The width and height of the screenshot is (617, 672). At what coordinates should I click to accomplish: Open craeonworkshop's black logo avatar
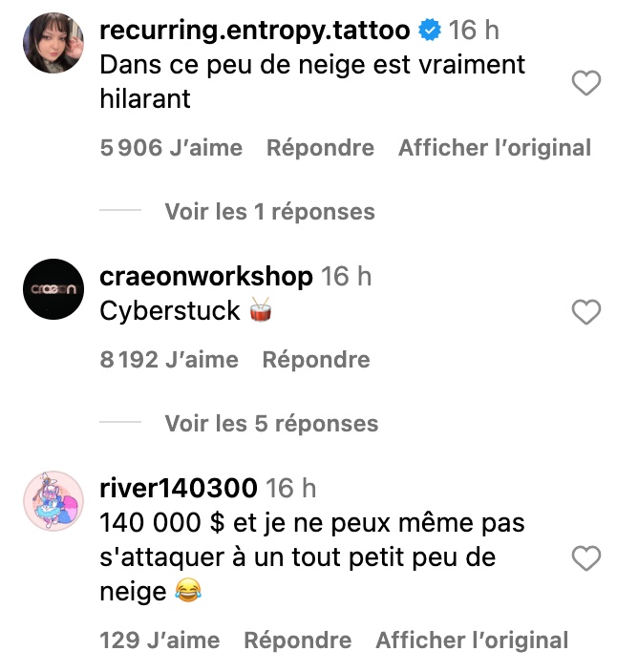(x=53, y=289)
